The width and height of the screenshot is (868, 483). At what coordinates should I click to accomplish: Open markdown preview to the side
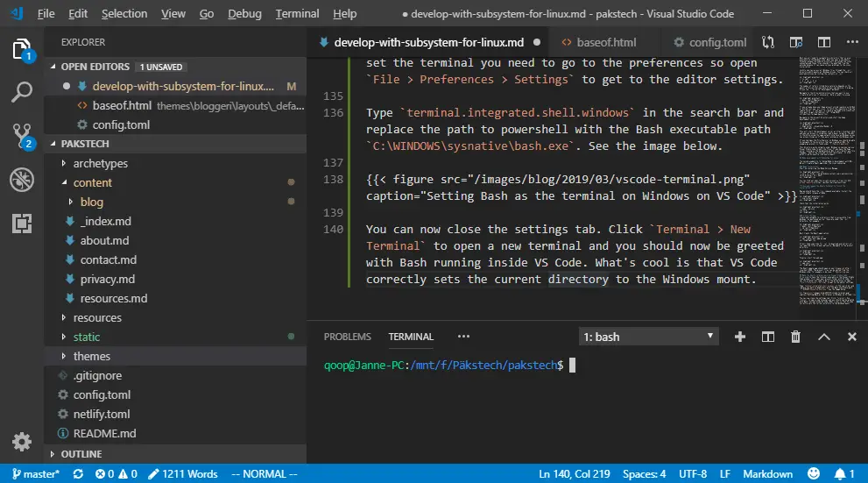coord(796,42)
